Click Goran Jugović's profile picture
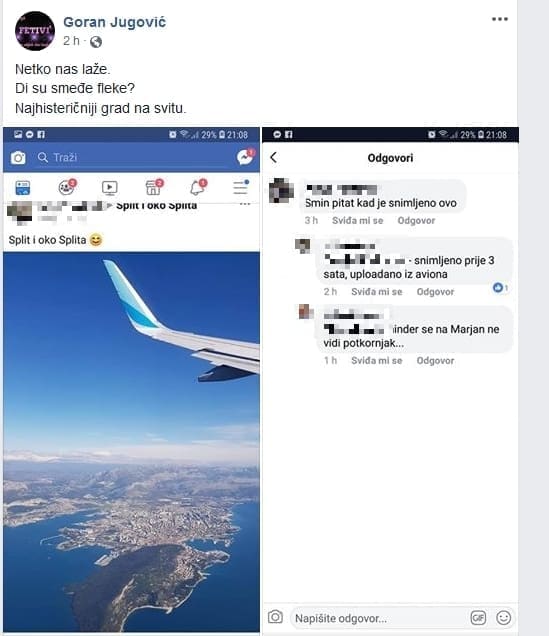 pyautogui.click(x=35, y=31)
